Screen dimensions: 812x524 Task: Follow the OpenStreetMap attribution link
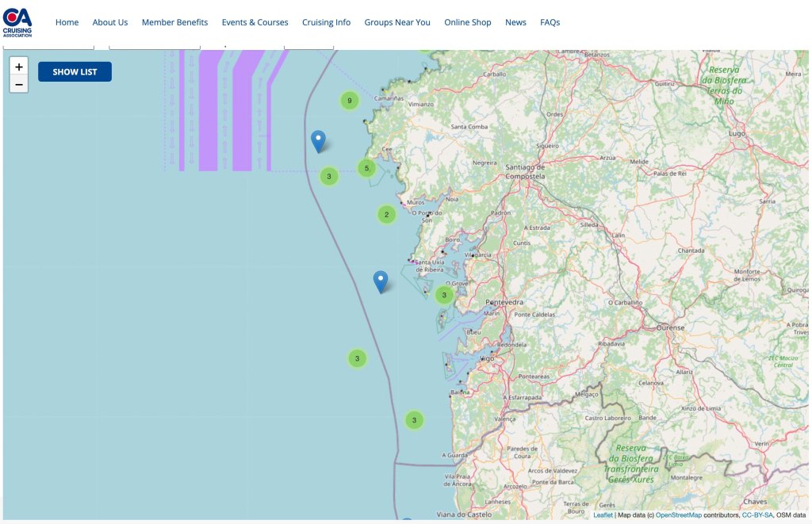coord(679,514)
